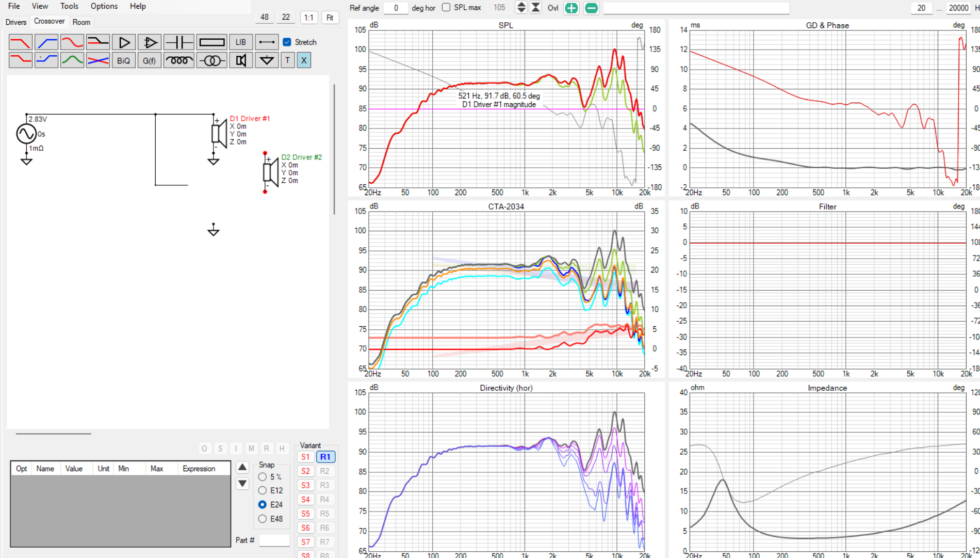The height and width of the screenshot is (558, 980).
Task: Insert the red low-shelf filter block
Action: (21, 60)
